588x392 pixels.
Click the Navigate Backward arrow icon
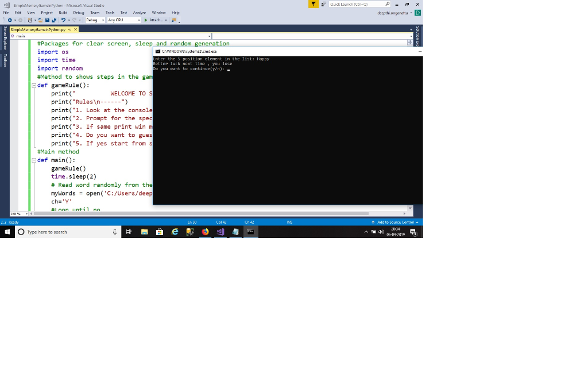click(x=10, y=20)
